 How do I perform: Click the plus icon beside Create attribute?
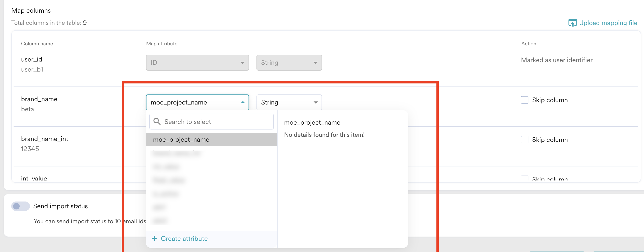click(x=154, y=238)
